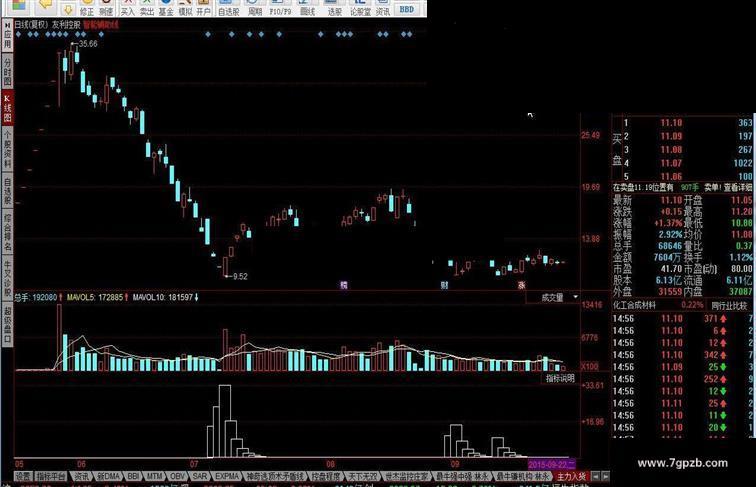The width and height of the screenshot is (756, 487).
Task: Open the 综合排名 sidebar tab
Action: (x=7, y=232)
